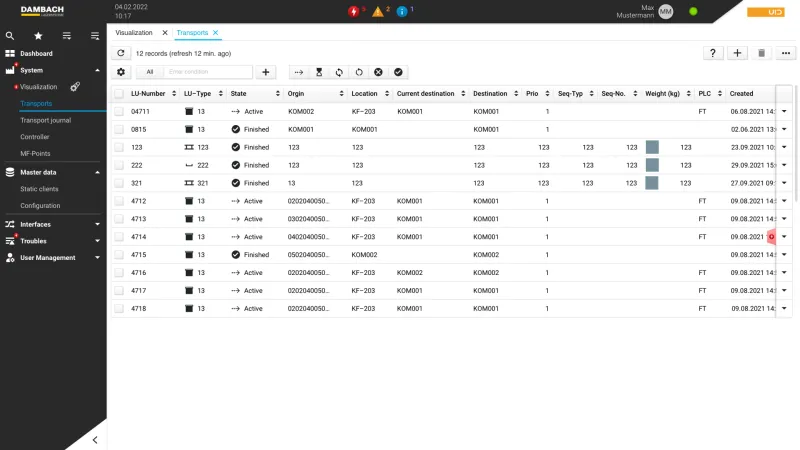
Task: Open Dashboard in sidebar
Action: pos(36,54)
